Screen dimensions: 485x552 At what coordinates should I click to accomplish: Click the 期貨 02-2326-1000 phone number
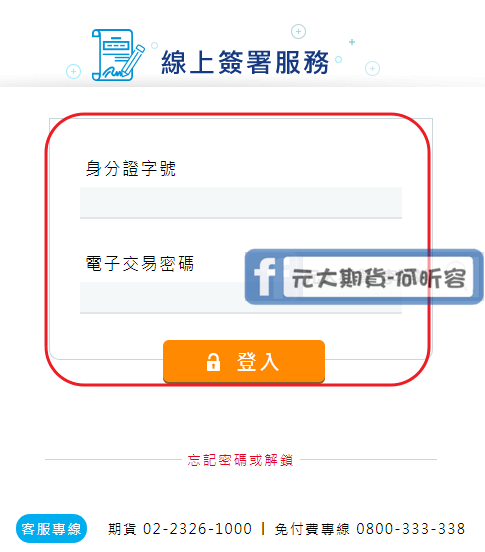(180, 529)
